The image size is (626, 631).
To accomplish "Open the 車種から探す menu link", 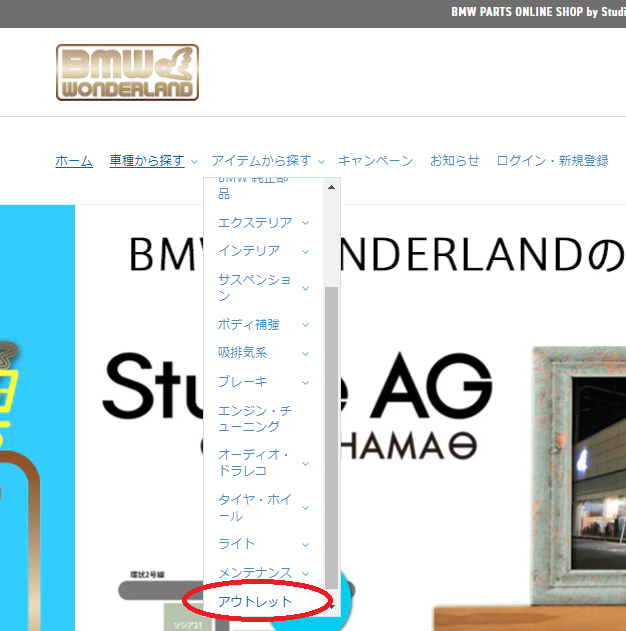I will click(147, 161).
